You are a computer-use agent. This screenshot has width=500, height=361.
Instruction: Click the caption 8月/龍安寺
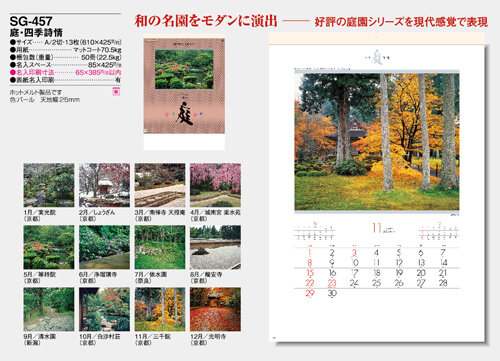[x=206, y=275]
